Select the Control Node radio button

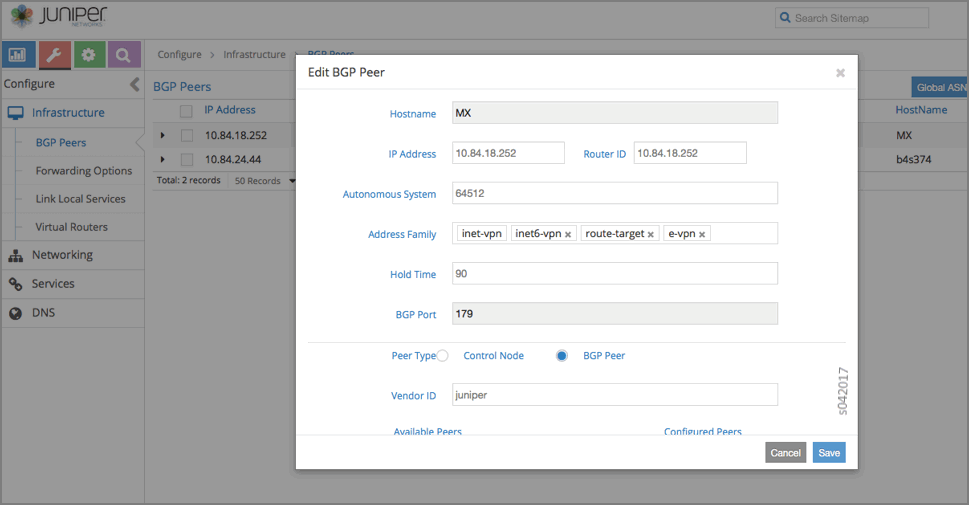coord(442,356)
